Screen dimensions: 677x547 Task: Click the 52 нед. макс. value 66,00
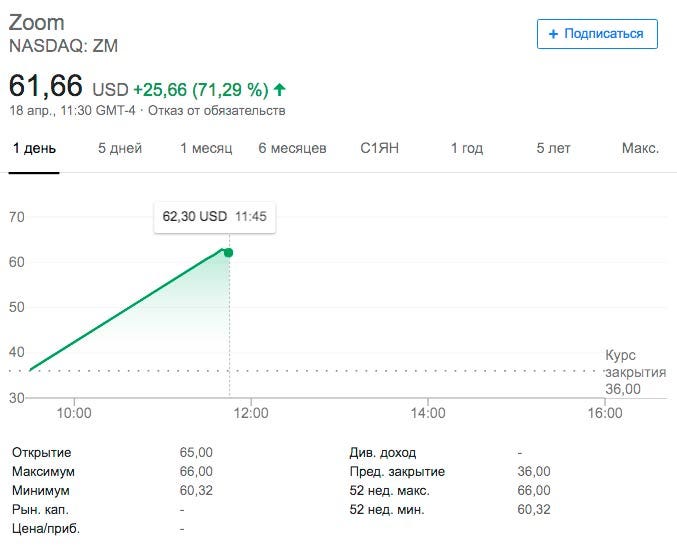(534, 490)
